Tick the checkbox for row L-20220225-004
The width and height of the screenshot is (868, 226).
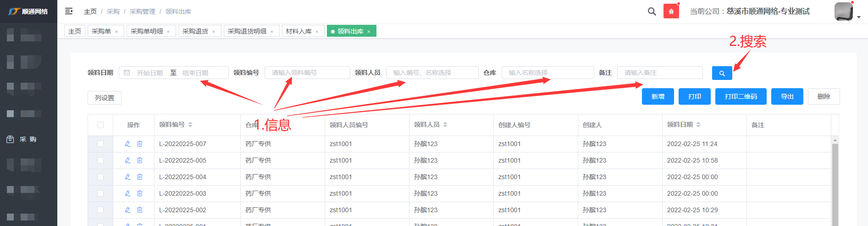click(100, 177)
